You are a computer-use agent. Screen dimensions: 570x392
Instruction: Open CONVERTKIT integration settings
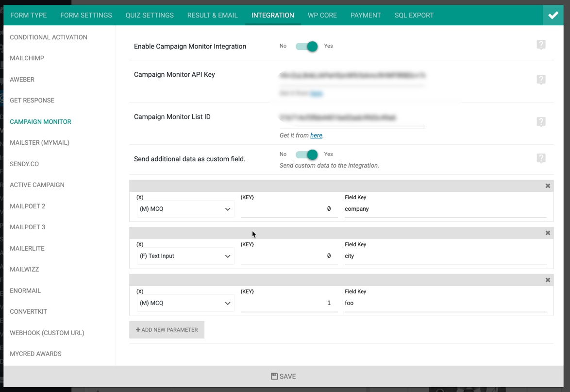(28, 311)
